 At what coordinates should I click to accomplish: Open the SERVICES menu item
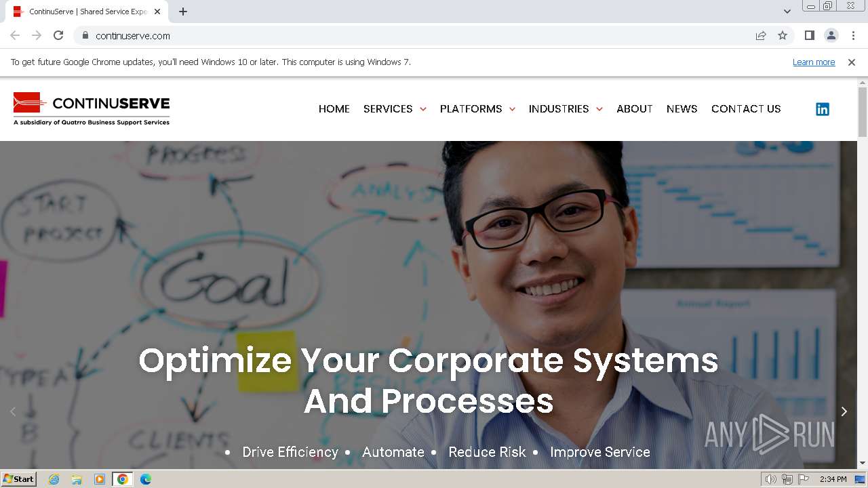(388, 108)
